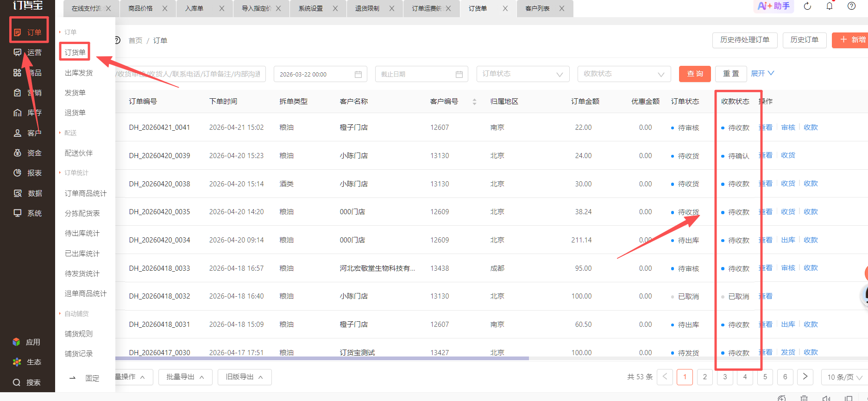Viewport: 868px width, 401px height.
Task: Click 审核 for order DH_20260421_0041
Action: pyautogui.click(x=788, y=127)
